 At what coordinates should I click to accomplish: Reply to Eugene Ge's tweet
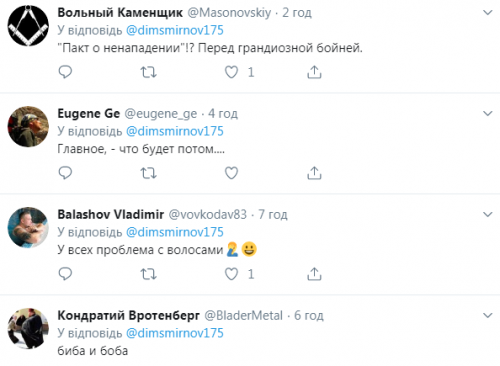(x=65, y=173)
